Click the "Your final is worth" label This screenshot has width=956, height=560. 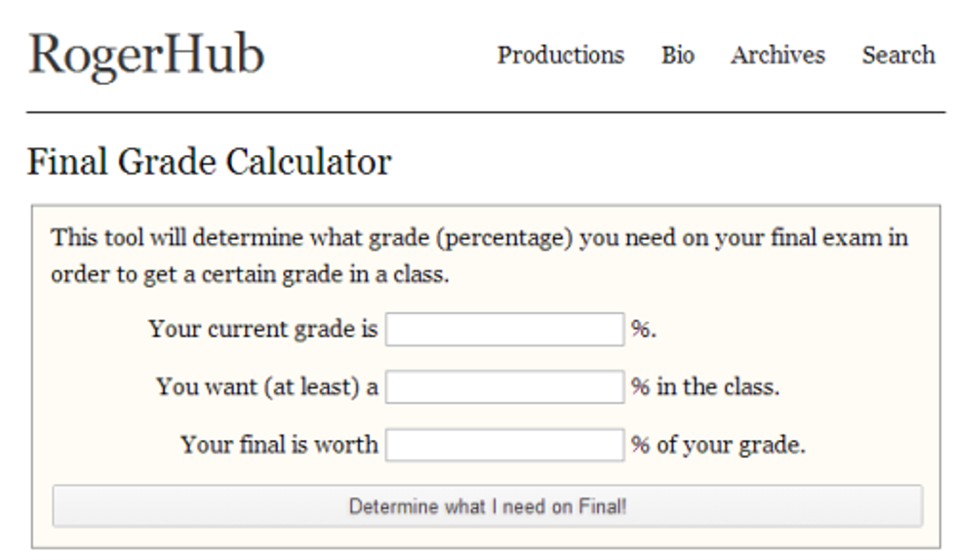click(x=279, y=445)
